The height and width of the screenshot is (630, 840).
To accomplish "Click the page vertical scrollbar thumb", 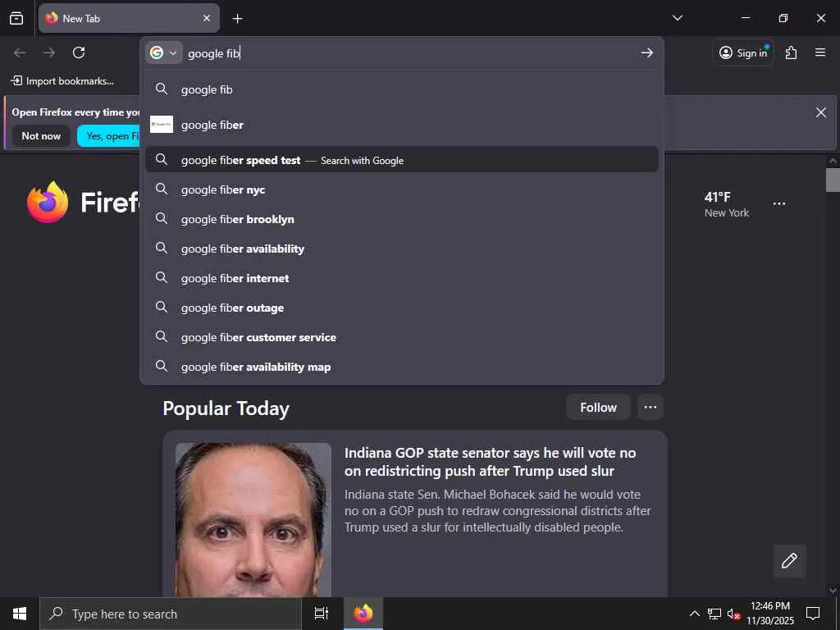I will (x=833, y=180).
